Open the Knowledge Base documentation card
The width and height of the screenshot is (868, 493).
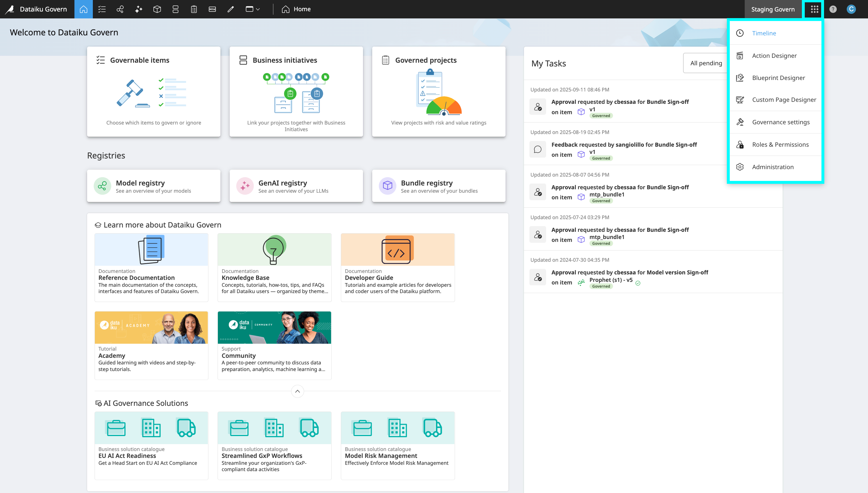[x=274, y=267]
